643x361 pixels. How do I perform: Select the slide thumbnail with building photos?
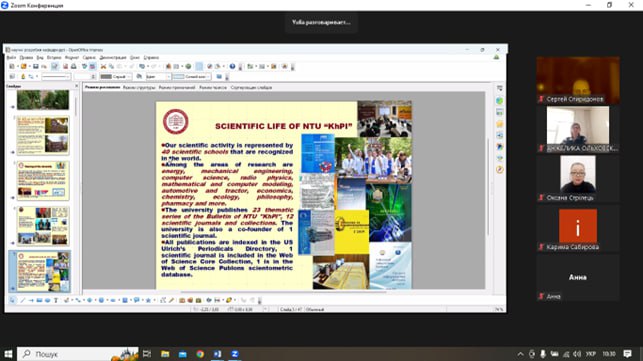point(43,135)
